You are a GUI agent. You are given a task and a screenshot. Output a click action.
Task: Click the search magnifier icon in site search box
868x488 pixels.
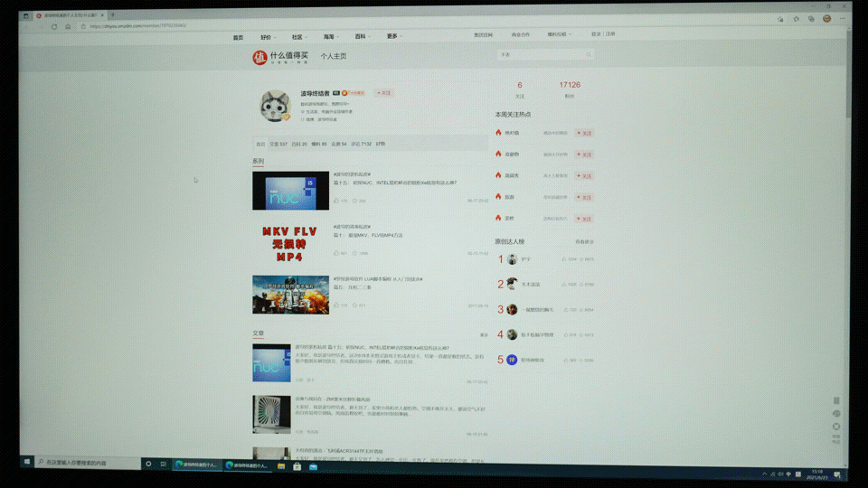(588, 54)
